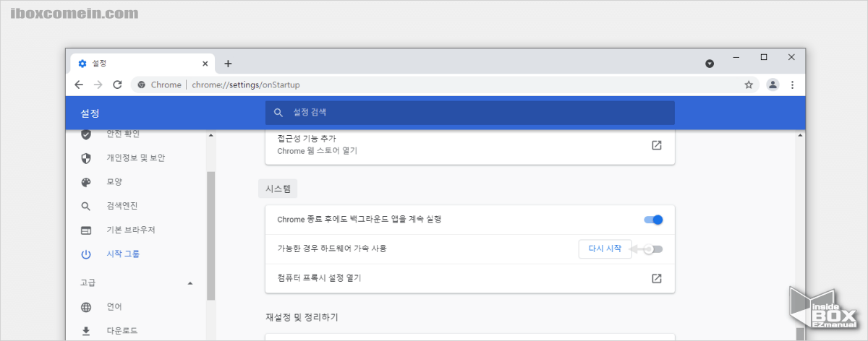Image resolution: width=868 pixels, height=341 pixels.
Task: Click the 시스템 section heading
Action: pyautogui.click(x=278, y=189)
